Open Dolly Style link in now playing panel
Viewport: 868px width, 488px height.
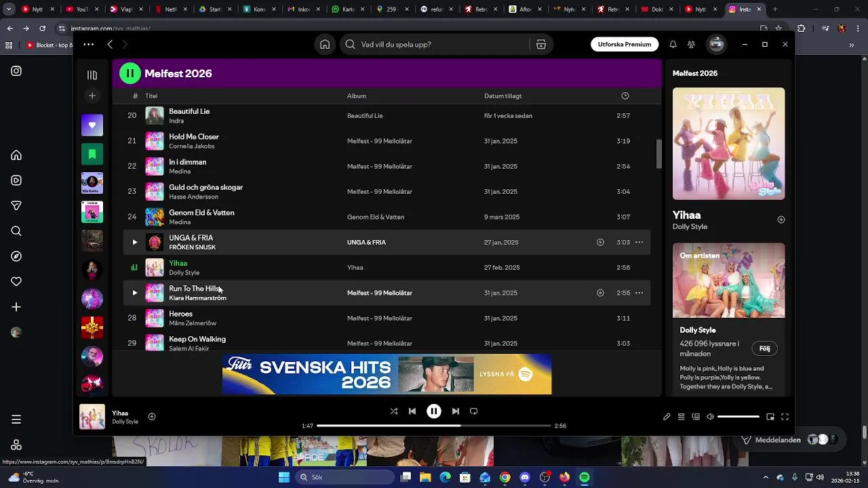coord(690,226)
